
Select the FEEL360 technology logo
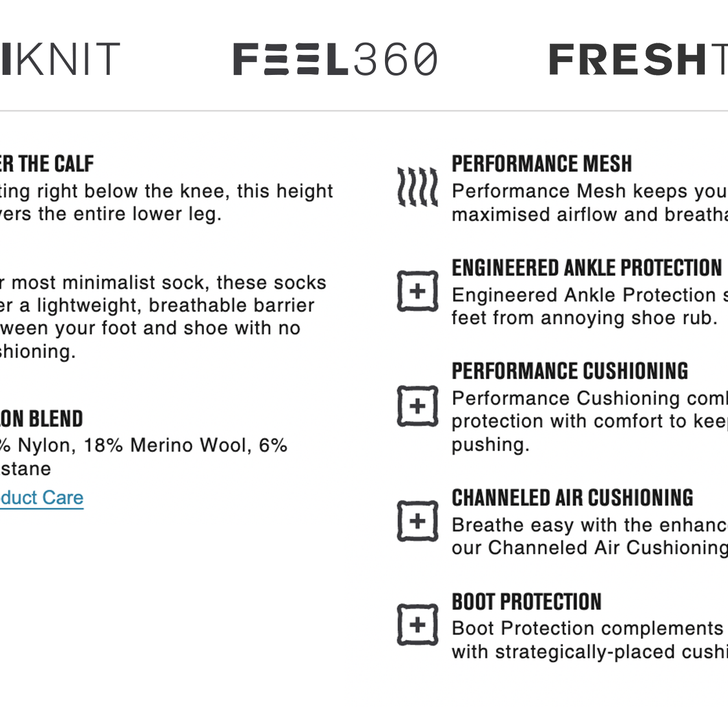pyautogui.click(x=335, y=59)
